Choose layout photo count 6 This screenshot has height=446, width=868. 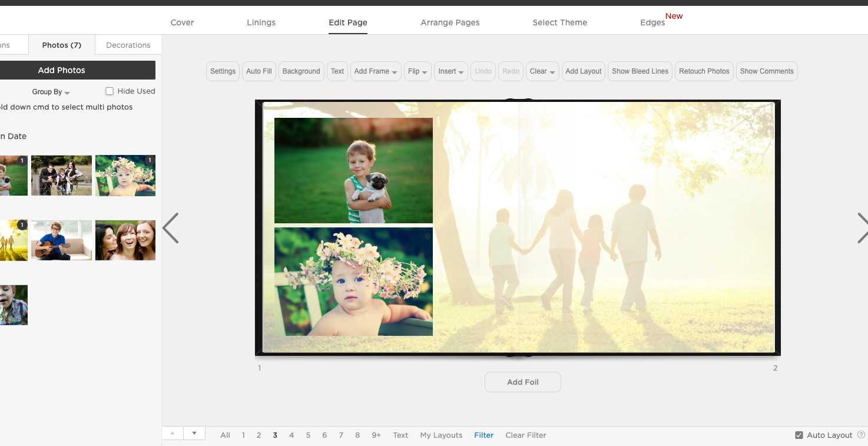tap(324, 435)
